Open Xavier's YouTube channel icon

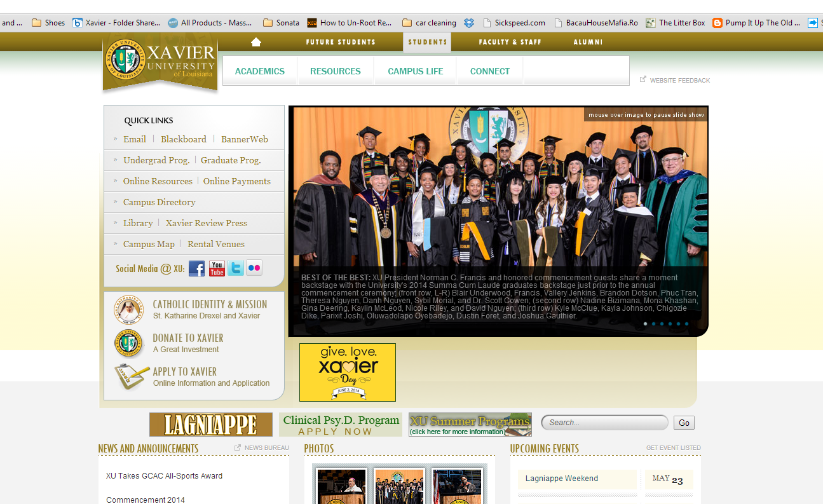217,268
